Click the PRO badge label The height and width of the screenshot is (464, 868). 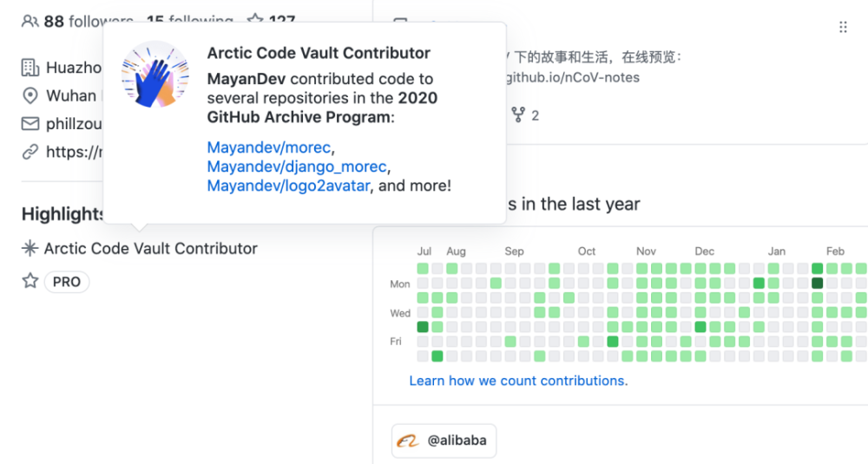click(x=67, y=282)
